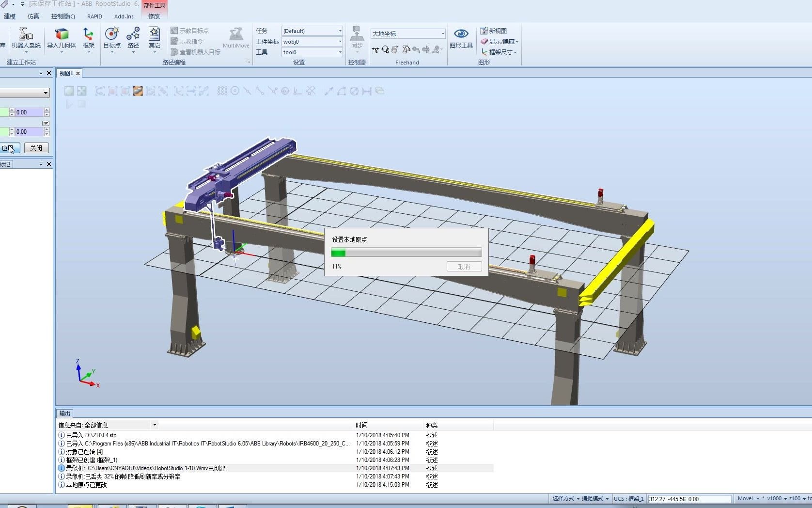Select the 框架已创建 (框架_1) output row
The width and height of the screenshot is (812, 508).
275,460
